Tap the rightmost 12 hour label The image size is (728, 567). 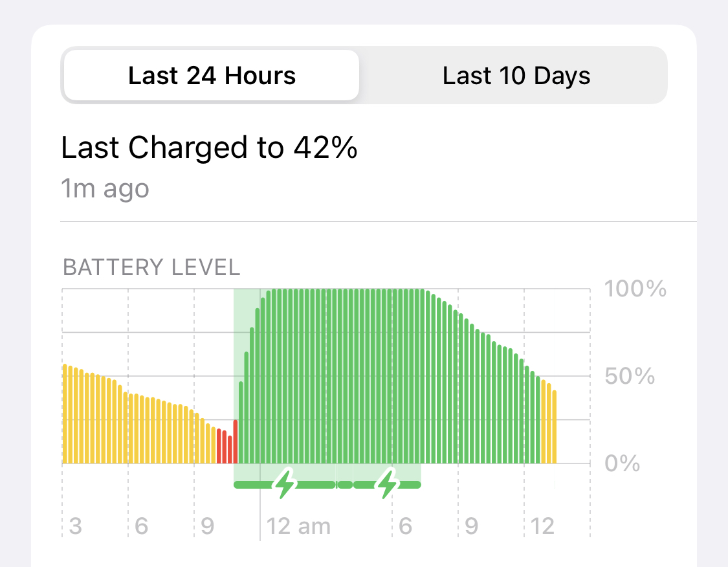pos(542,526)
